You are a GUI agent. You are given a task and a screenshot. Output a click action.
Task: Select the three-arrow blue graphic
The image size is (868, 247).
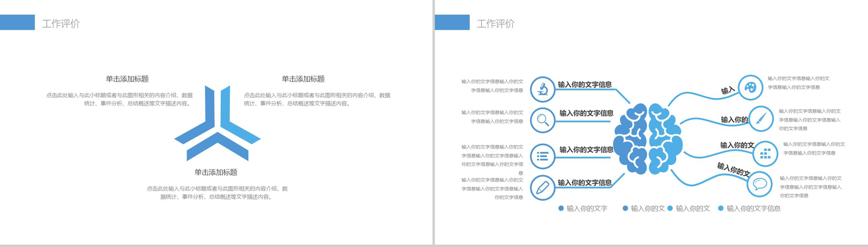click(218, 124)
